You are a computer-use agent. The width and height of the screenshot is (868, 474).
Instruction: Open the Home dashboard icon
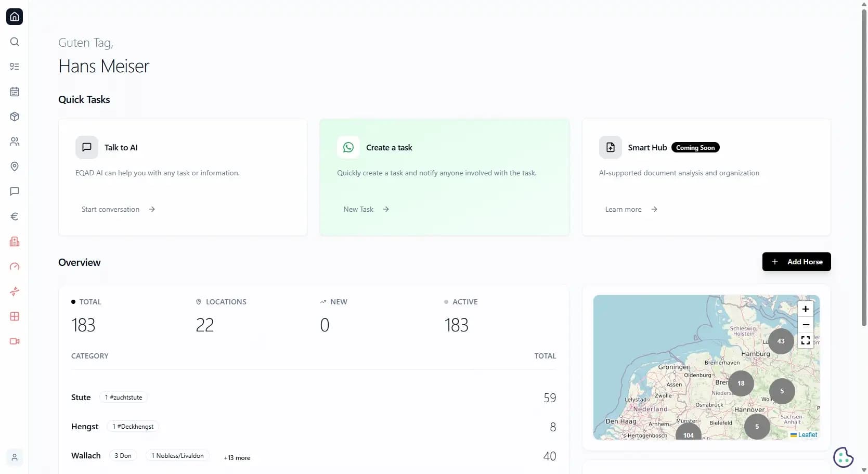click(x=14, y=16)
